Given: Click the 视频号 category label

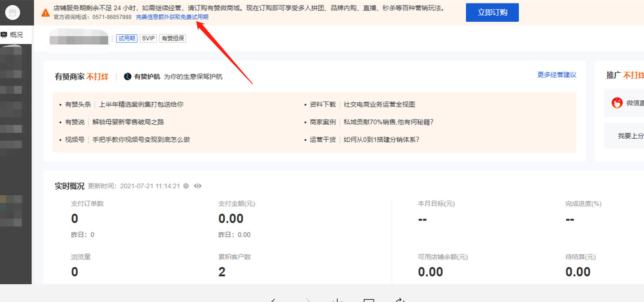Looking at the screenshot, I should (x=75, y=140).
